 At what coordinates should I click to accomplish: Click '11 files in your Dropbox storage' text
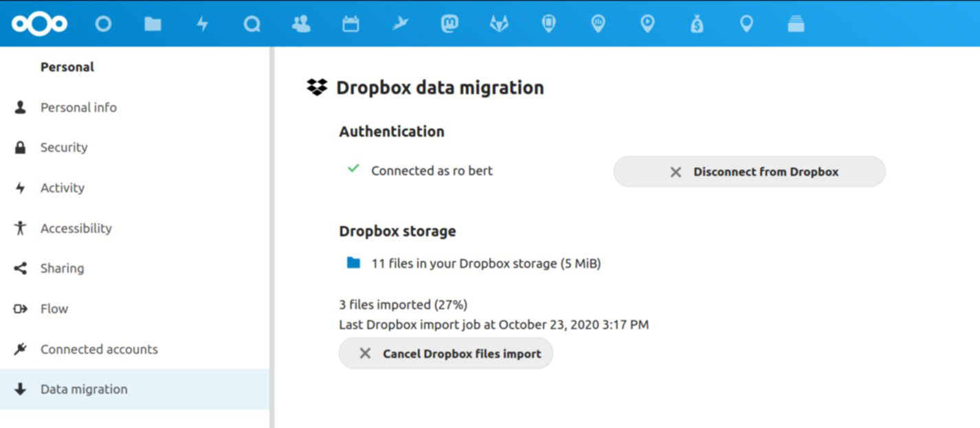click(x=486, y=263)
